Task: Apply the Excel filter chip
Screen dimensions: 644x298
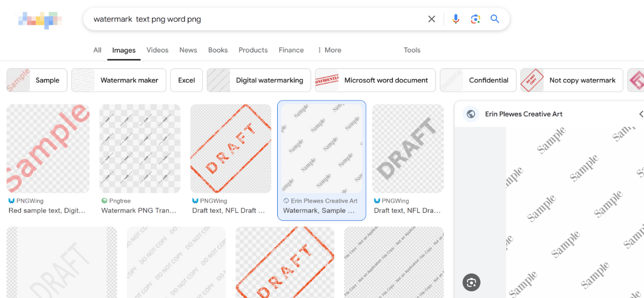Action: pyautogui.click(x=187, y=80)
